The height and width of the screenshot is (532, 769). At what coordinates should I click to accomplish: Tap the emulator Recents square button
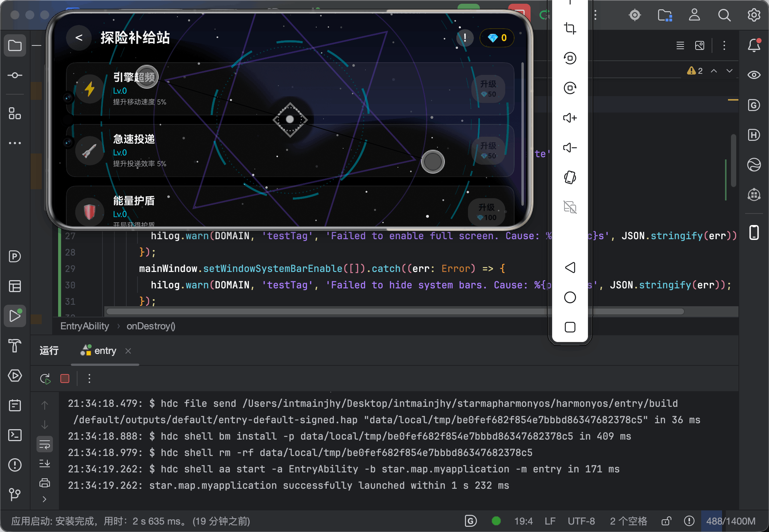(x=570, y=327)
